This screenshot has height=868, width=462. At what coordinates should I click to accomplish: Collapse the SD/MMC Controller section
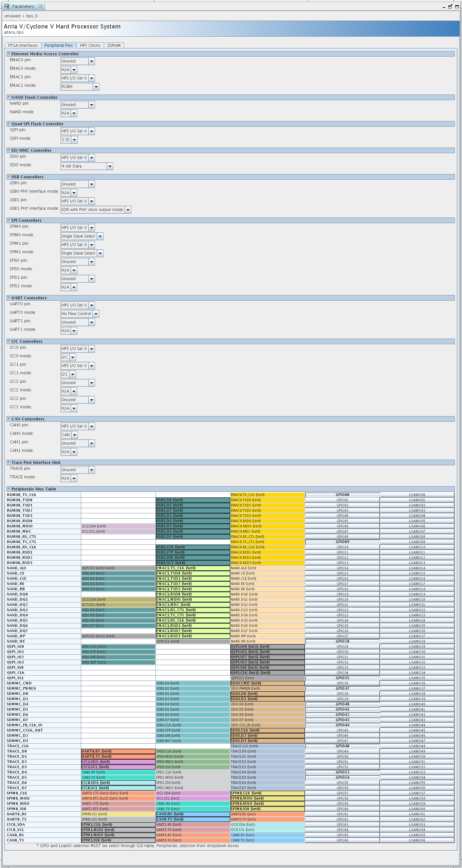(9, 150)
